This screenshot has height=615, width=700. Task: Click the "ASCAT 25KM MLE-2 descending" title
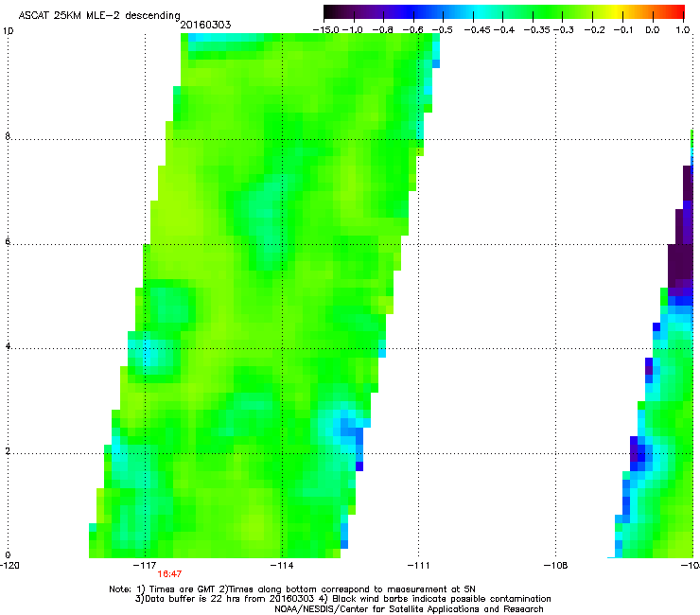click(x=99, y=15)
